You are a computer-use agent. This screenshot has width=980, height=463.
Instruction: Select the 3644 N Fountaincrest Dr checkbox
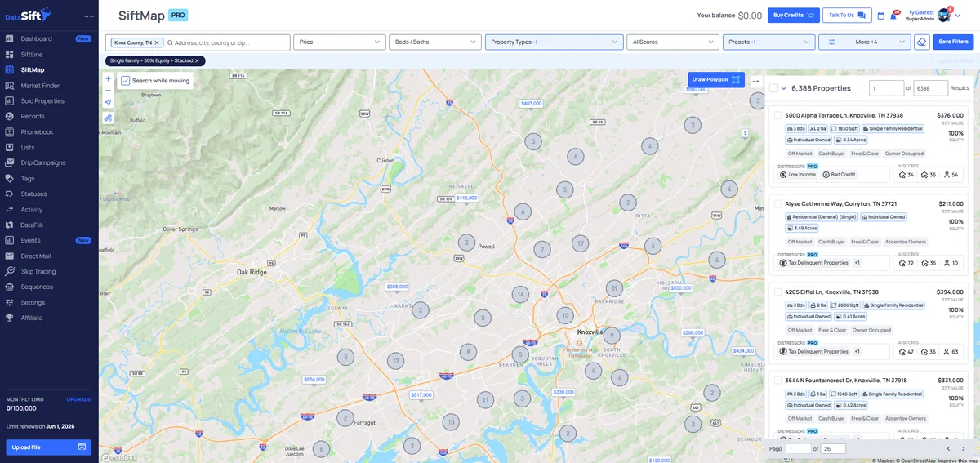pos(778,381)
